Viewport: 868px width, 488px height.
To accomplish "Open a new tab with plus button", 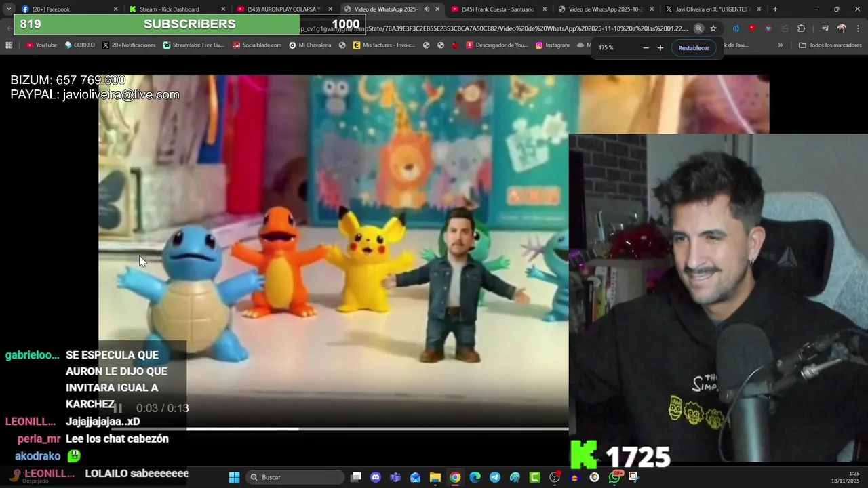I will (775, 9).
